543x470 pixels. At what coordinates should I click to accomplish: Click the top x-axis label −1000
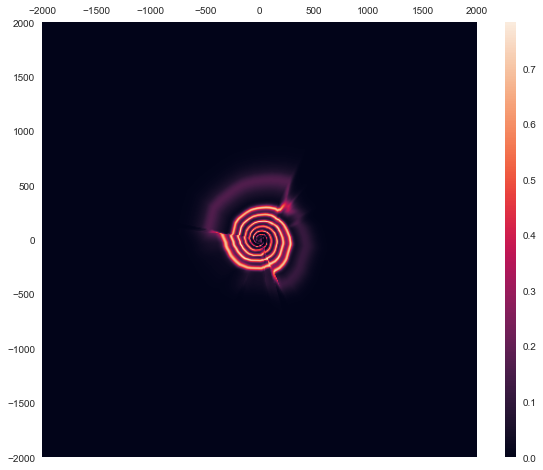pos(151,11)
